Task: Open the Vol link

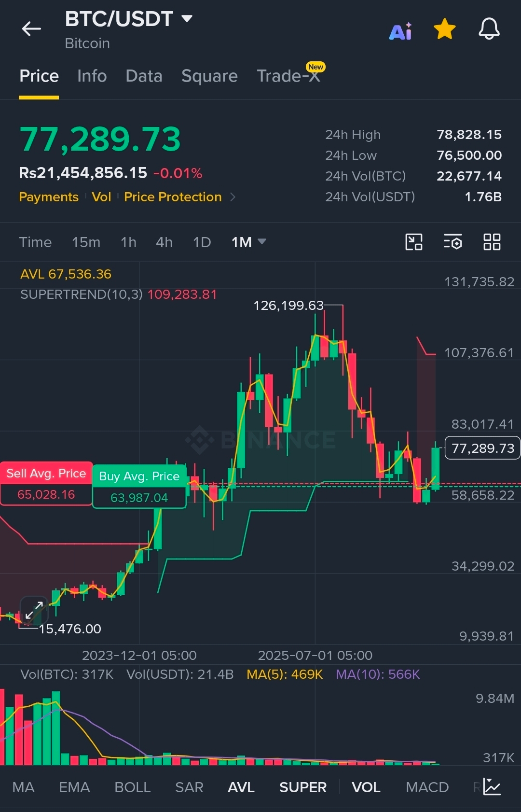Action: [101, 197]
